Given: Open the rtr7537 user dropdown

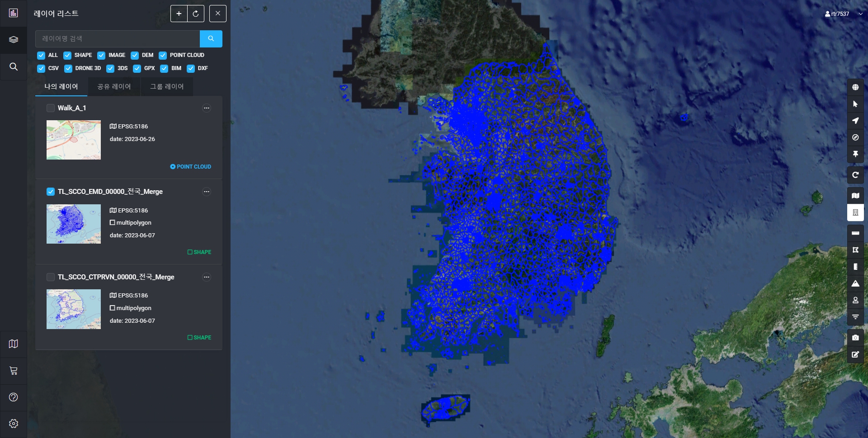Looking at the screenshot, I should click(x=843, y=14).
